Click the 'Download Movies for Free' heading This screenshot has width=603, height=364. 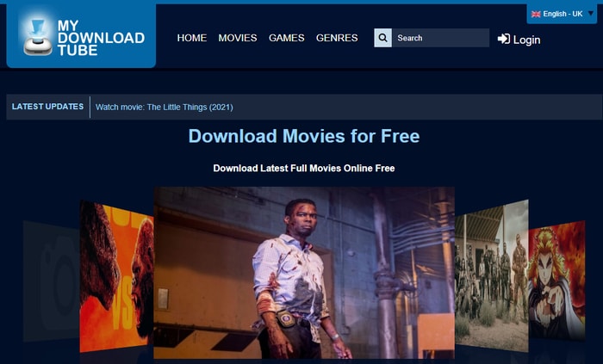[304, 136]
